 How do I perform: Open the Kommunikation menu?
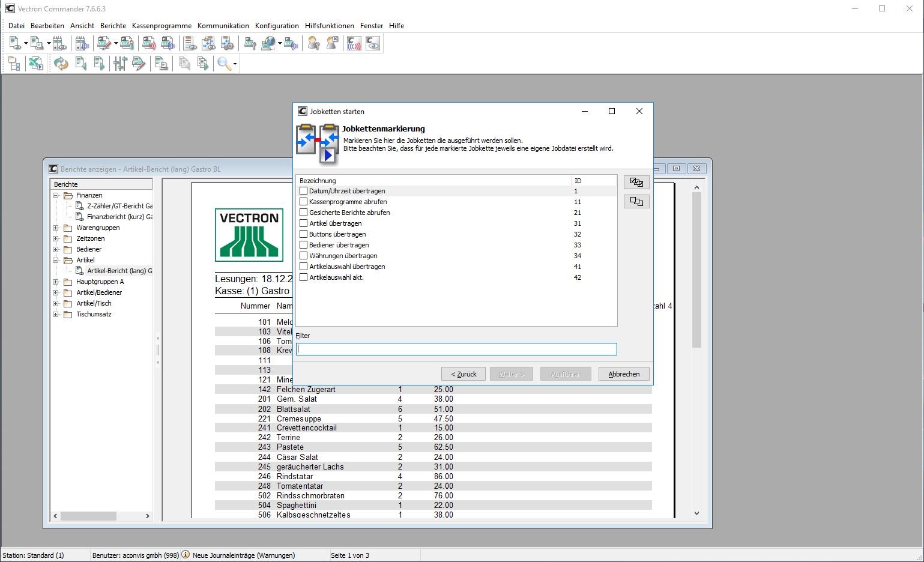(223, 26)
